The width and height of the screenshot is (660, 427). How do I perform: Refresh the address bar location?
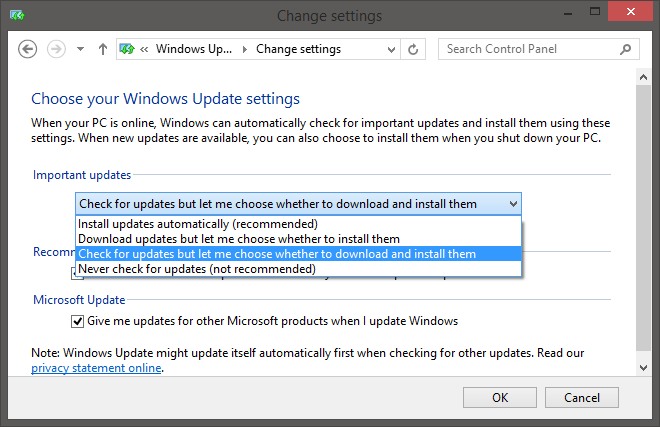[413, 49]
